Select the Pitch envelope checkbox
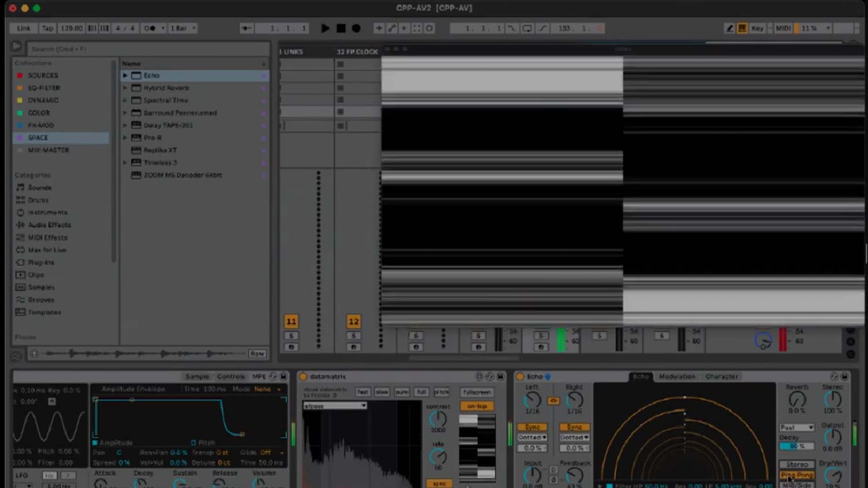The image size is (868, 488). click(193, 442)
